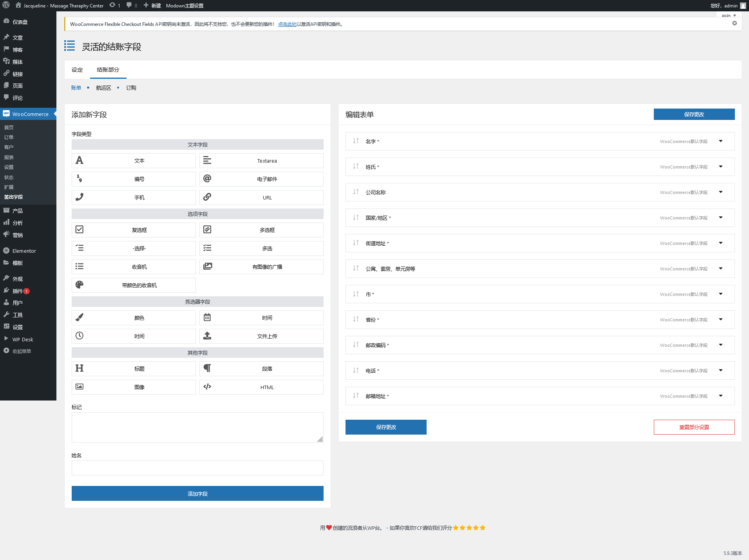Click the sort handle on 名字 field
Image resolution: width=749 pixels, height=560 pixels.
(x=356, y=141)
